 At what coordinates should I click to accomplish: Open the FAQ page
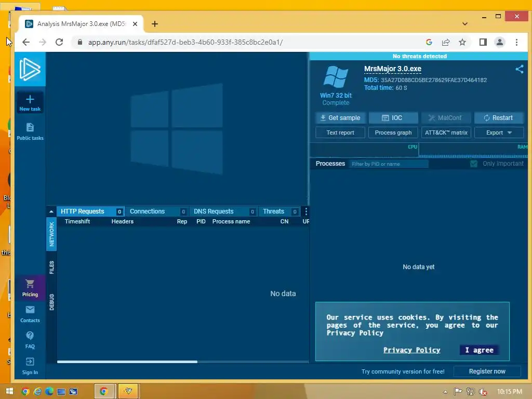30,340
